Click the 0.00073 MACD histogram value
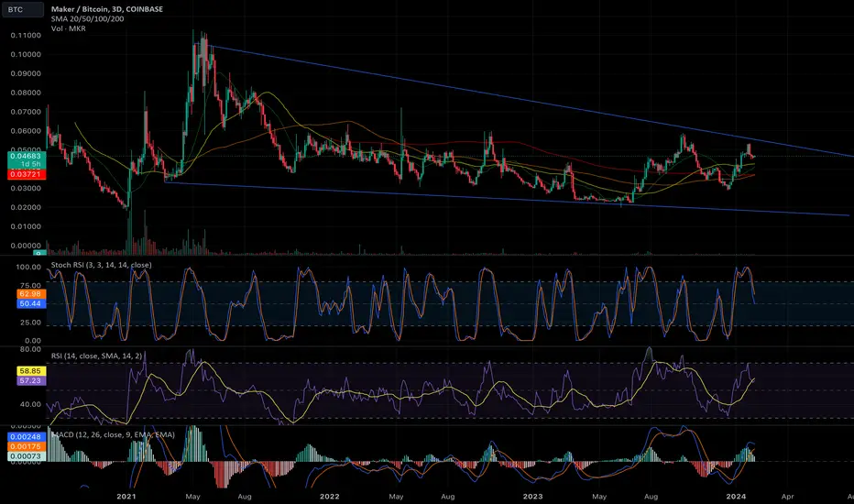This screenshot has height=504, width=854. coord(26,456)
